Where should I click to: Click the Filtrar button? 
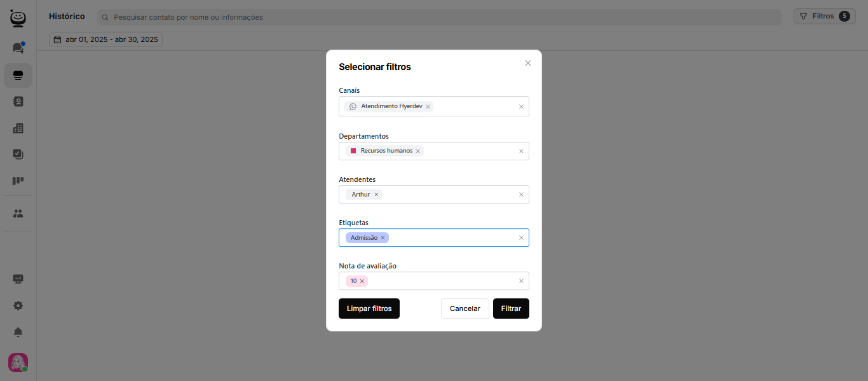coord(511,308)
